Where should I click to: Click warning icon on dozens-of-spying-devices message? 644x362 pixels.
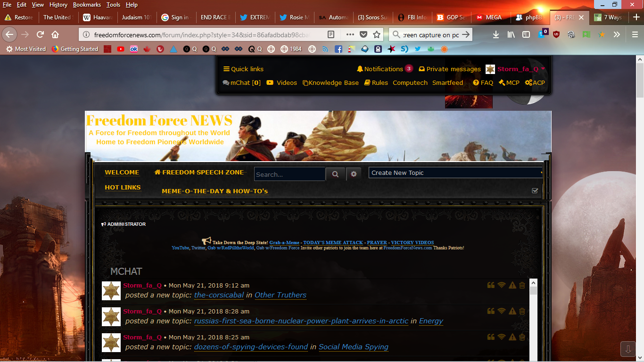click(x=512, y=337)
